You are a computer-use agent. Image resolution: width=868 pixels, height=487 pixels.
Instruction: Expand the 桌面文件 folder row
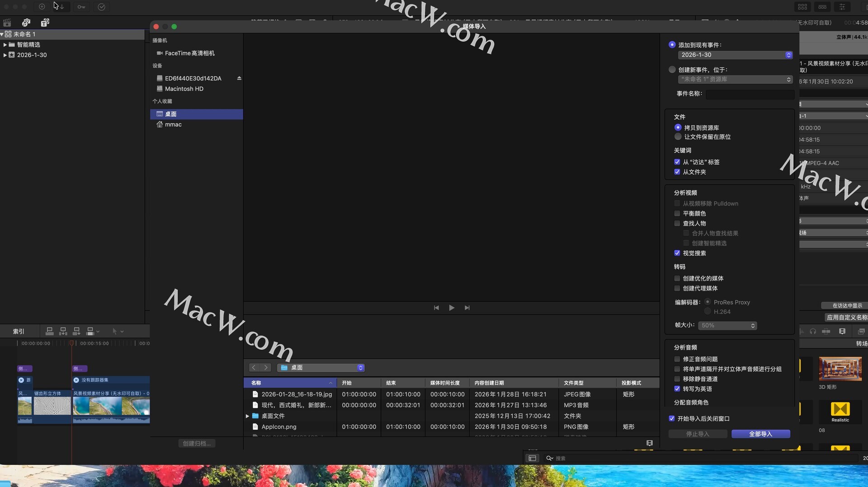point(247,416)
